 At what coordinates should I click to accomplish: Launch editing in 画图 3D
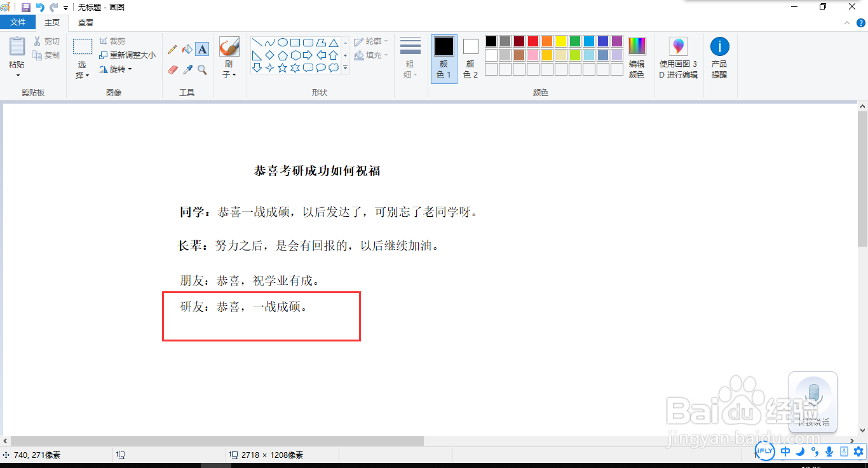point(678,57)
